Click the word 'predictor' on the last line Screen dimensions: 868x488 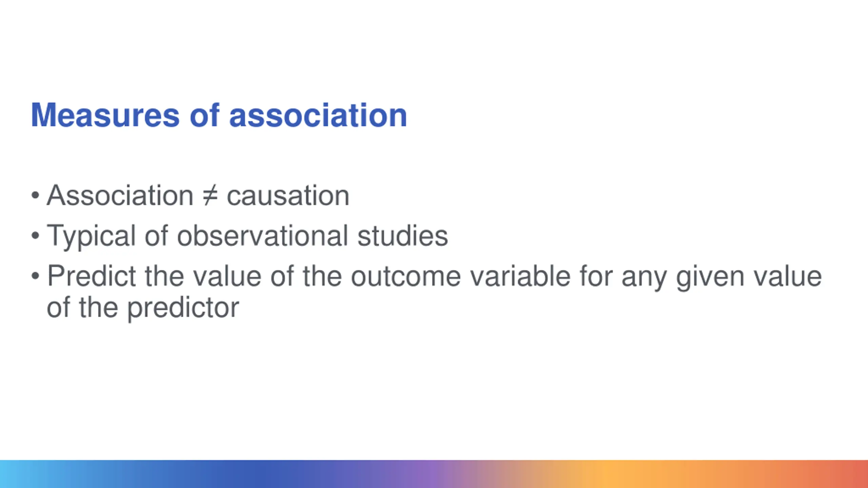(183, 308)
